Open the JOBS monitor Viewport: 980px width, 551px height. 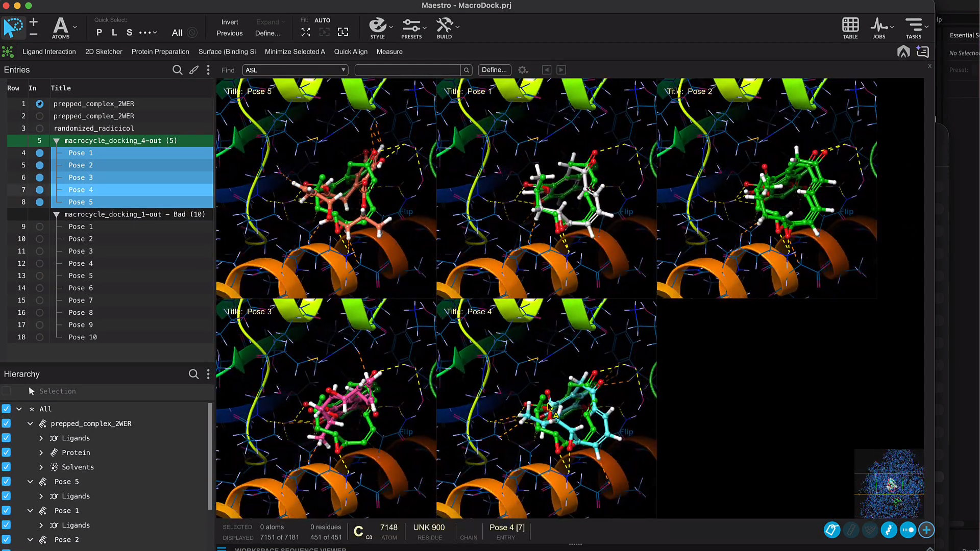pyautogui.click(x=879, y=28)
